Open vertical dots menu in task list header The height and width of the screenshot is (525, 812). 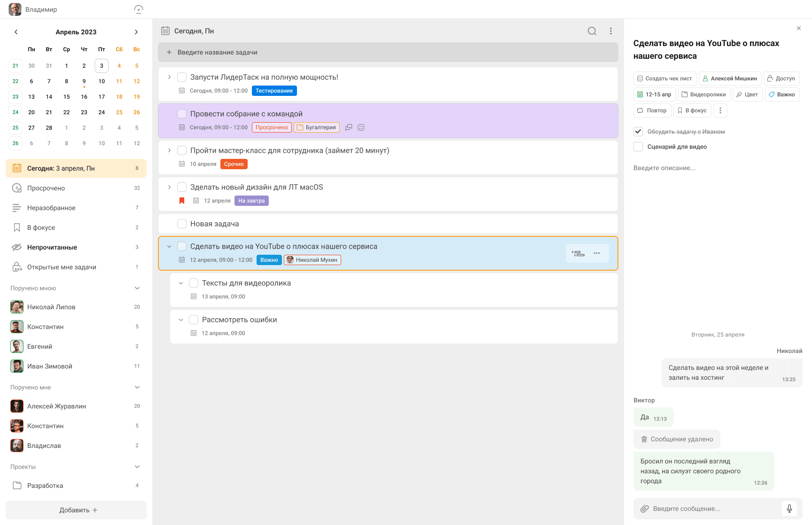pyautogui.click(x=611, y=31)
